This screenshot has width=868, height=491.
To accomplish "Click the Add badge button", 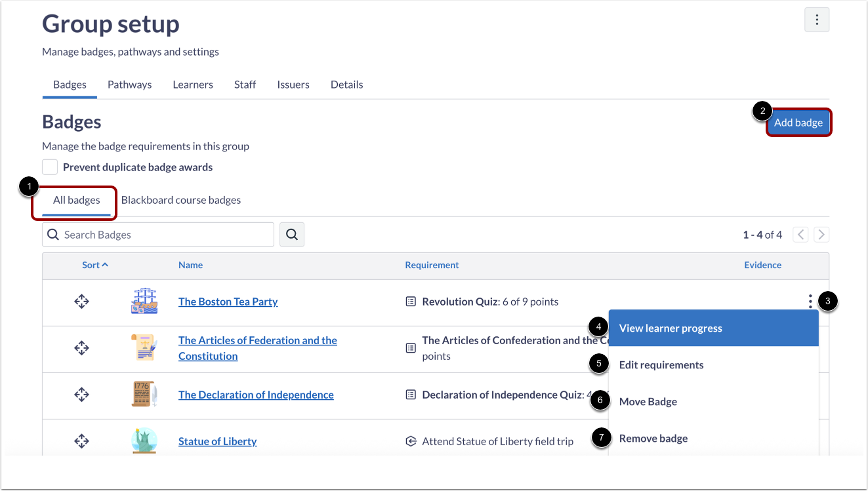I will [x=798, y=123].
